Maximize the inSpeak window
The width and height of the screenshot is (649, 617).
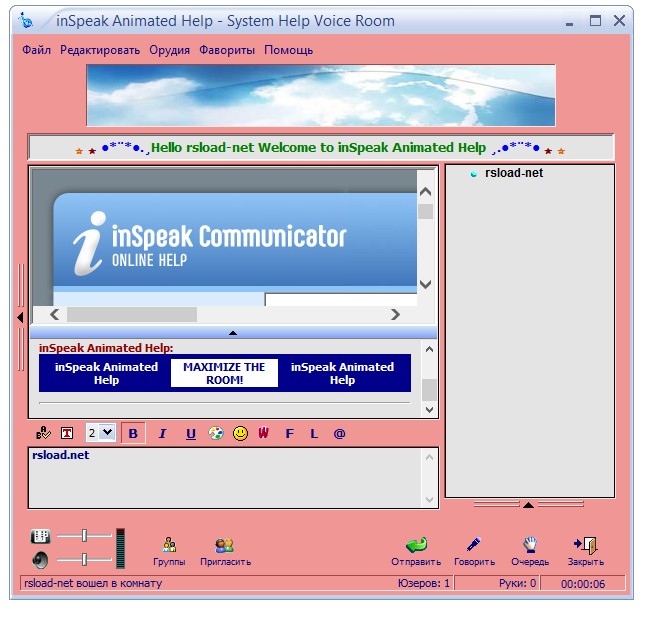pyautogui.click(x=595, y=20)
